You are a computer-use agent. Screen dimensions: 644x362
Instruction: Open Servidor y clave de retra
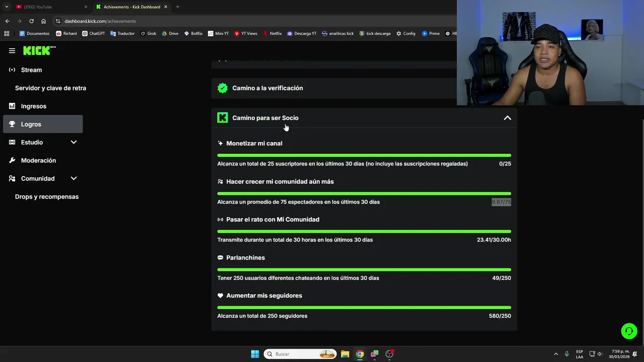[50, 88]
